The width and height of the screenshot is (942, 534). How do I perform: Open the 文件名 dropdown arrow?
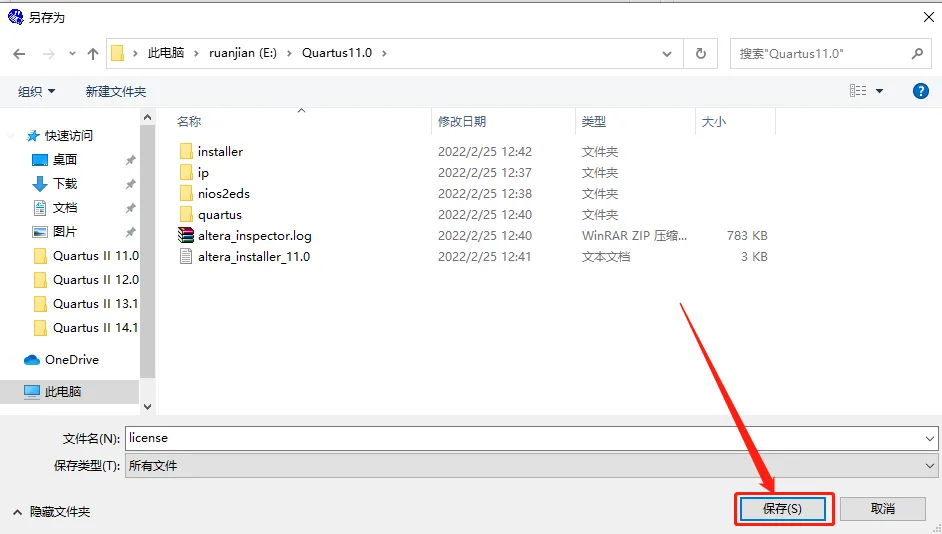pyautogui.click(x=930, y=439)
